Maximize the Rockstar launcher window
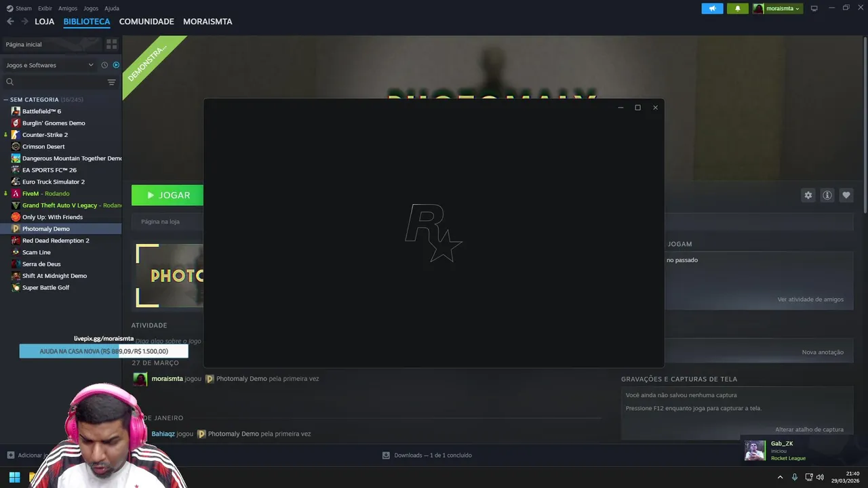Viewport: 868px width, 488px height. point(637,108)
